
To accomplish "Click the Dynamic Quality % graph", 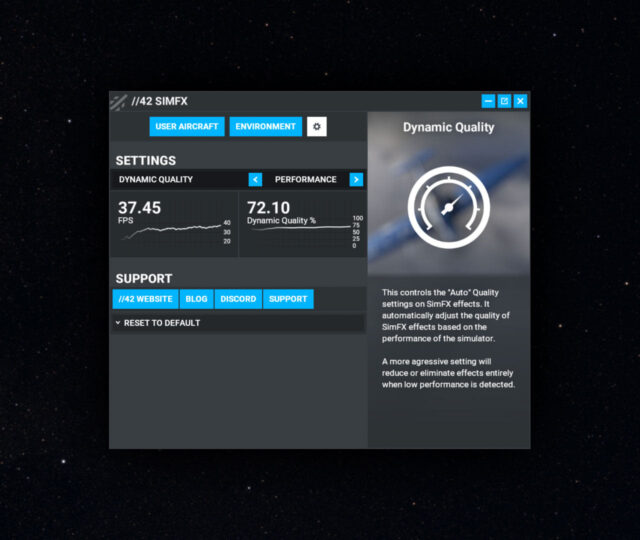I will click(x=298, y=231).
